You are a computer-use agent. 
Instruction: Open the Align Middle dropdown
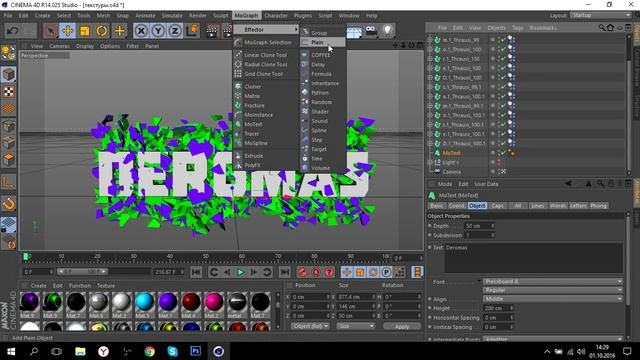tap(553, 299)
